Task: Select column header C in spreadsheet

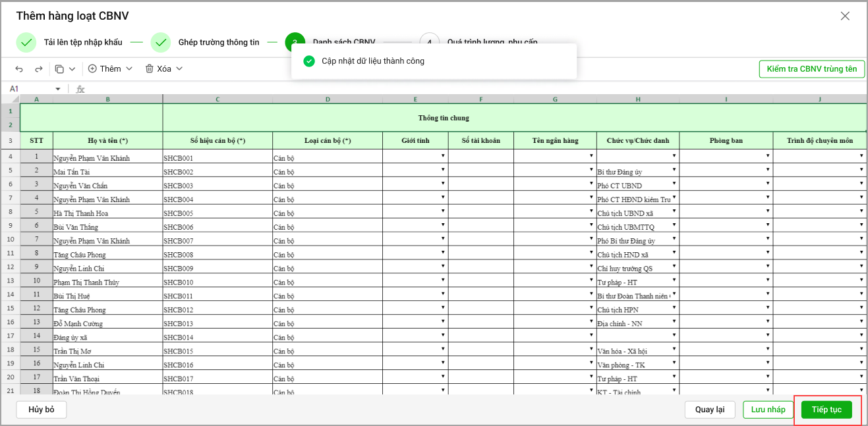Action: tap(217, 99)
